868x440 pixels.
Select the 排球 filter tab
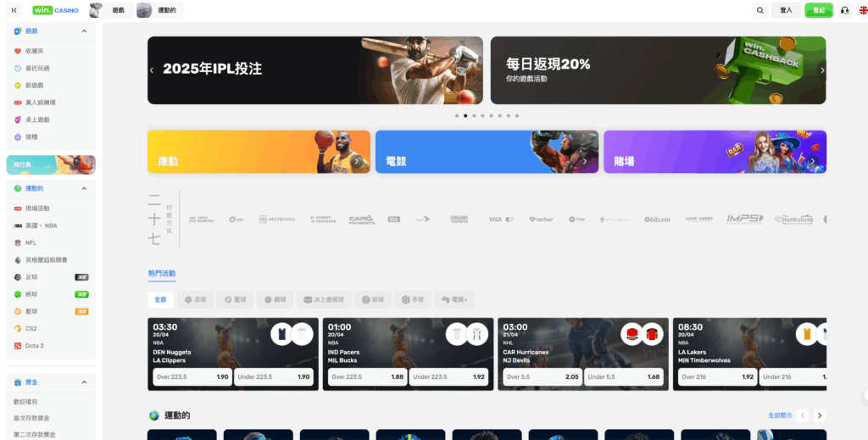[x=373, y=300]
